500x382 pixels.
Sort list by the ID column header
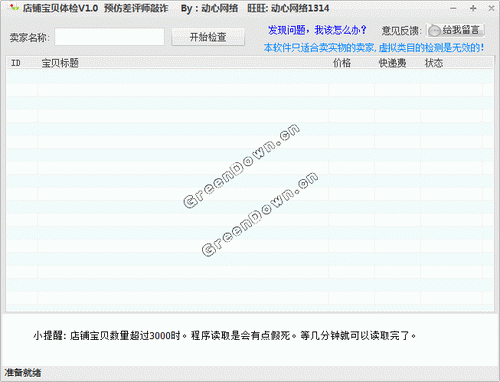[x=16, y=63]
